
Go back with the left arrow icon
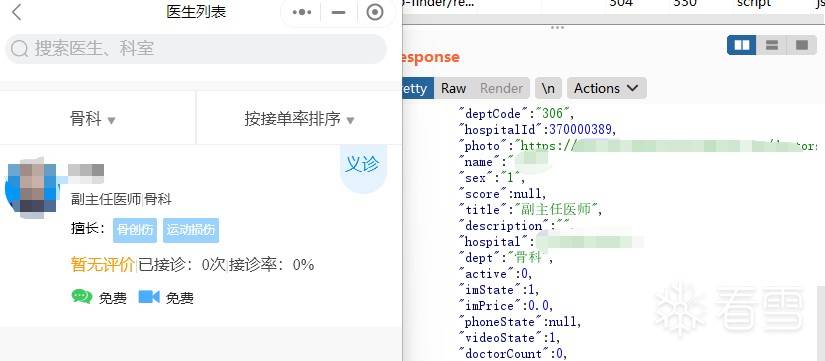pyautogui.click(x=17, y=12)
